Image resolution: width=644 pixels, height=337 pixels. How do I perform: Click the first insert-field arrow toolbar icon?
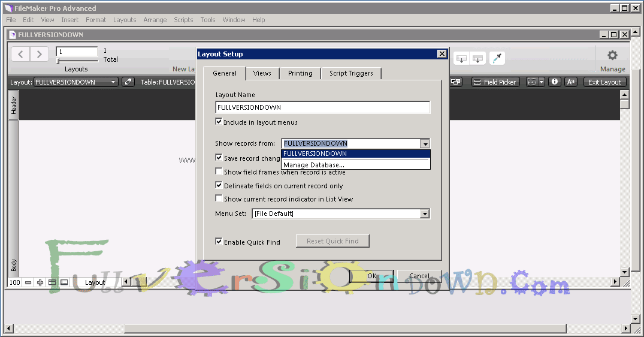pyautogui.click(x=462, y=59)
